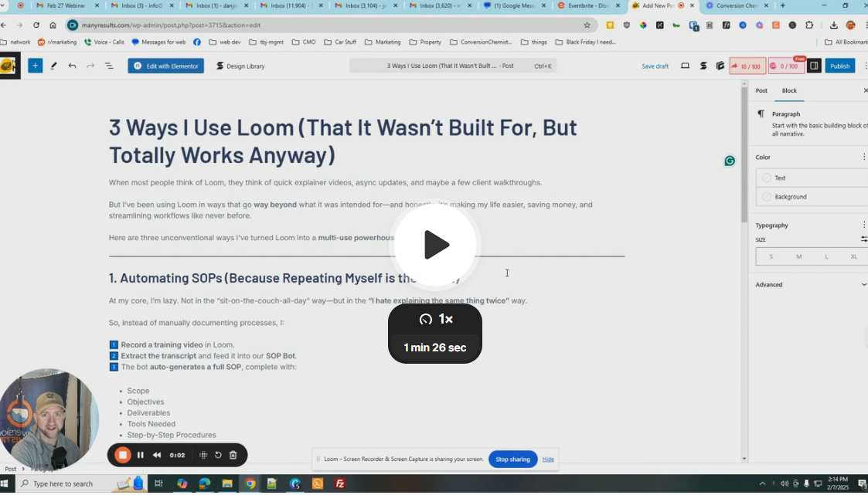The height and width of the screenshot is (495, 868).
Task: Switch to the Post tab in sidebar
Action: tap(761, 90)
